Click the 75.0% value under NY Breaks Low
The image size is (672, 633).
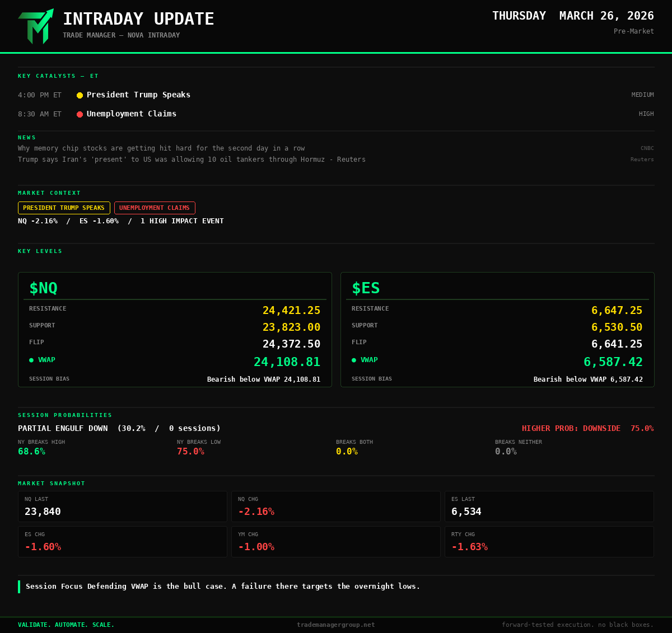click(190, 451)
